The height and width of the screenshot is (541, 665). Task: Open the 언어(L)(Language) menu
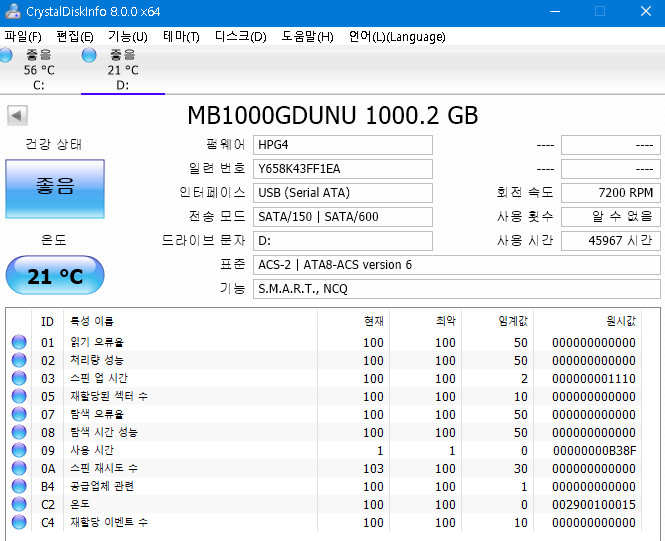(397, 37)
